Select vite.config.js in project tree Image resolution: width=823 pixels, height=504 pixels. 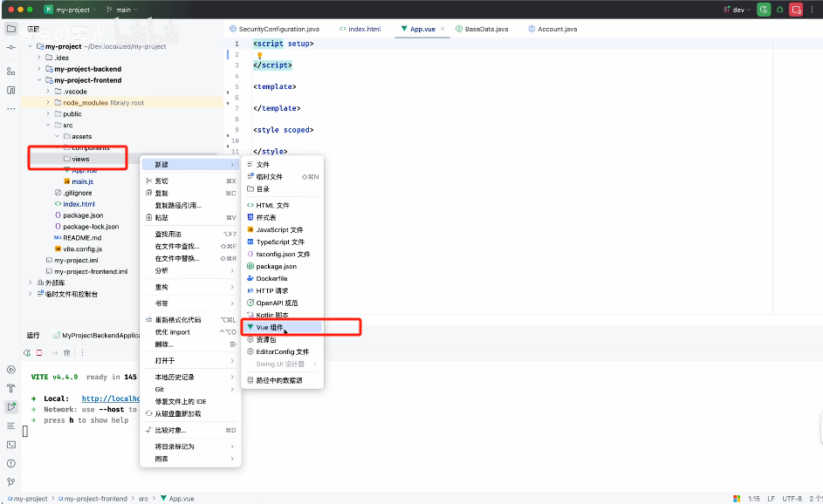click(79, 249)
